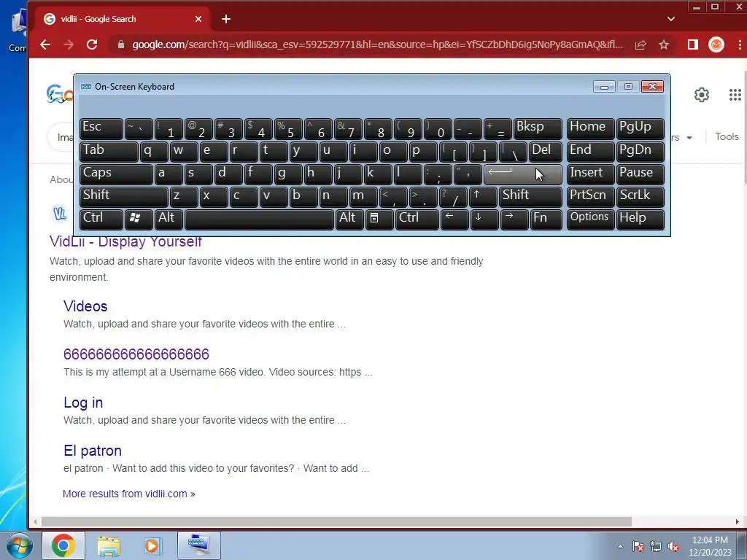Open the share page icon in address bar
Screen dimensions: 747x560
pos(640,44)
